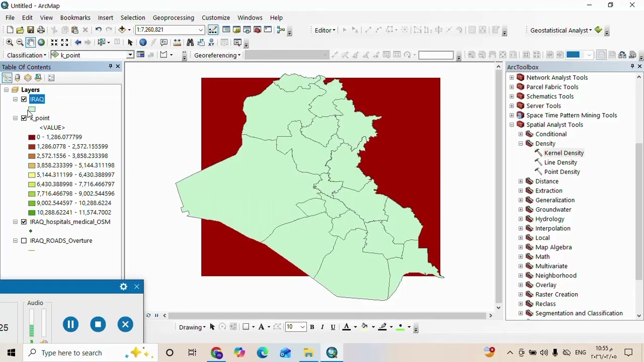Open the map scale dropdown
Screen dimensions: 644x362
(201, 30)
